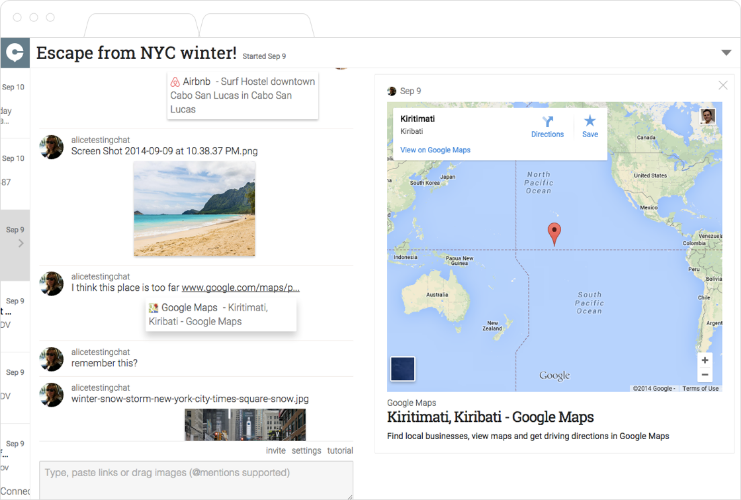Open chat settings

tap(306, 450)
